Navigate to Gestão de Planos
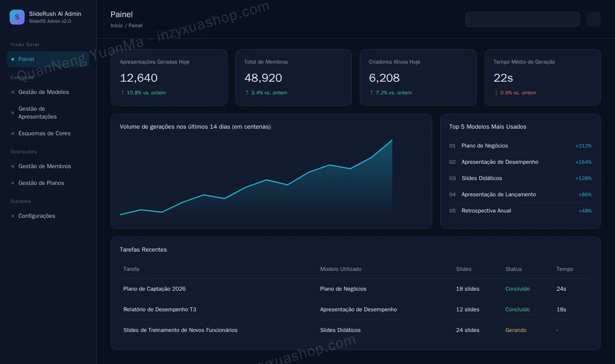The image size is (615, 364). pyautogui.click(x=48, y=183)
